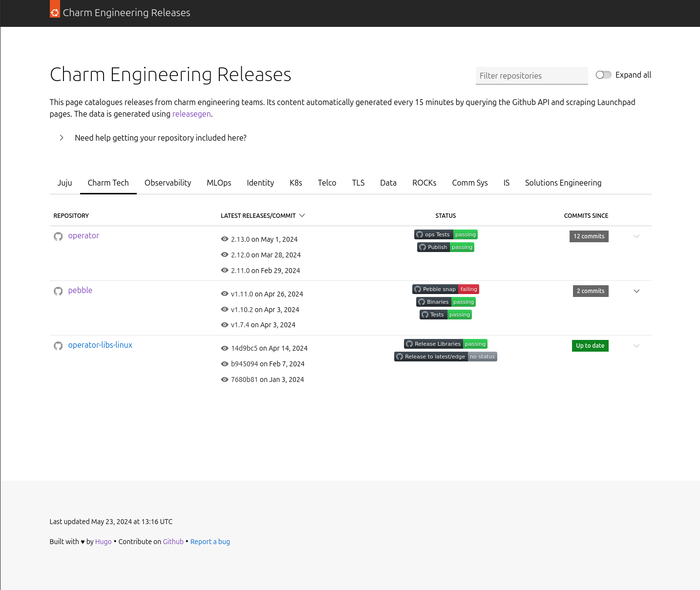Click the eye icon beside v1.11.0 release
Viewport: 700px width, 590px height.
point(225,294)
